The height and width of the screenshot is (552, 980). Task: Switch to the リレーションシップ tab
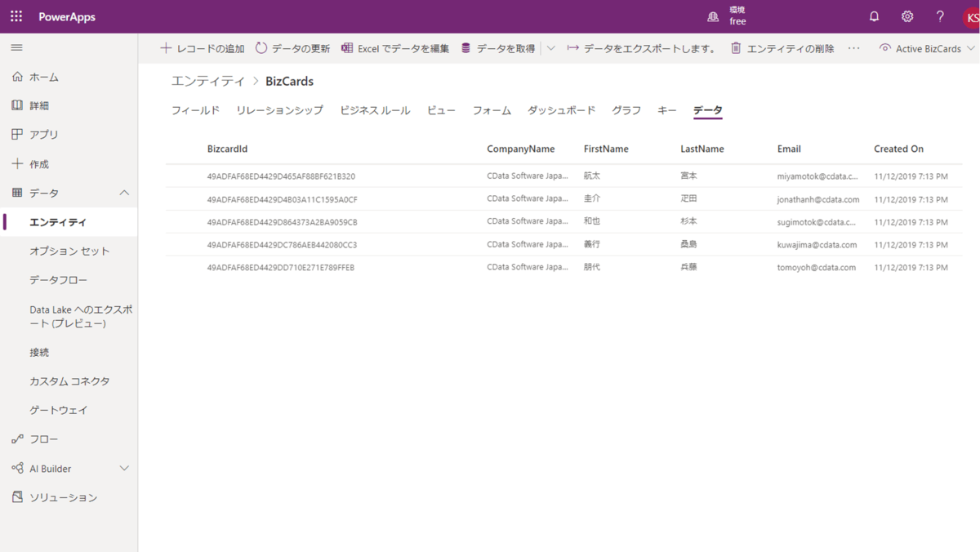pyautogui.click(x=279, y=110)
